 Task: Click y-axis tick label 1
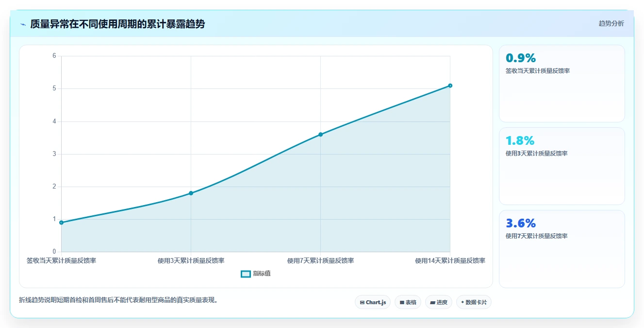click(54, 219)
